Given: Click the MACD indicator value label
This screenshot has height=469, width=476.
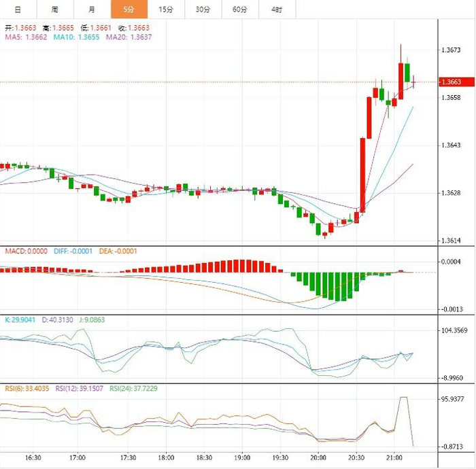Looking at the screenshot, I should 27,251.
